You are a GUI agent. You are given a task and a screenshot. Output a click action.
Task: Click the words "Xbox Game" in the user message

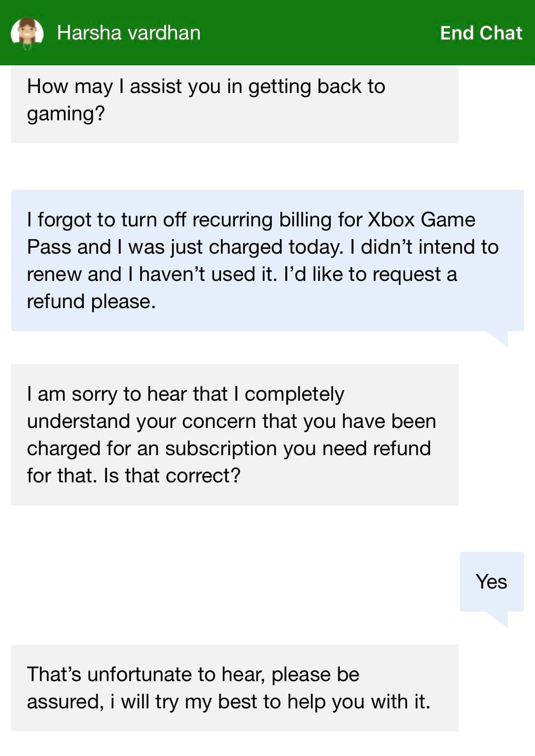tap(421, 220)
